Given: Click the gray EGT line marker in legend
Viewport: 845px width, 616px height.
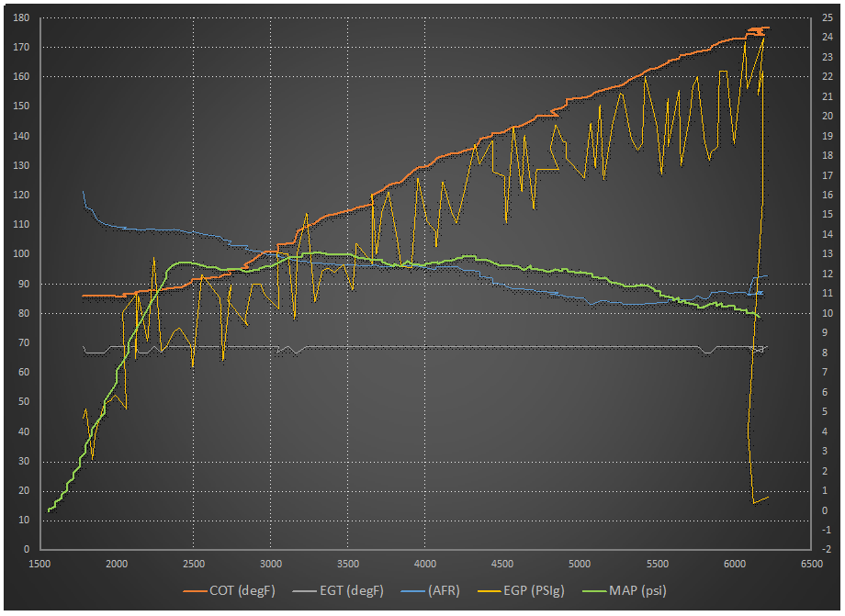Looking at the screenshot, I should (301, 590).
